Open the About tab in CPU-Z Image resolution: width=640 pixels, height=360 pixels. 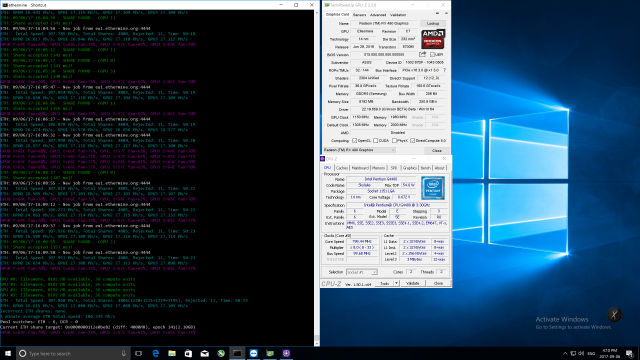(x=439, y=168)
